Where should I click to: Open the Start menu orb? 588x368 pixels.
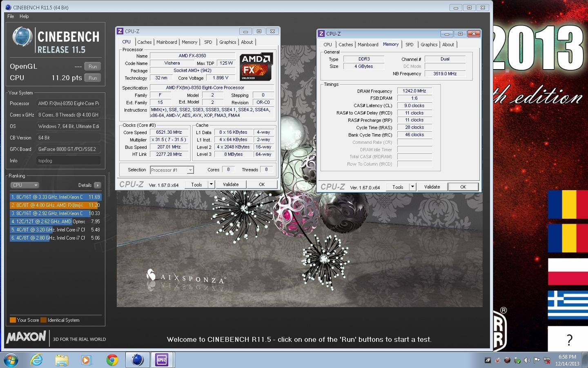11,360
